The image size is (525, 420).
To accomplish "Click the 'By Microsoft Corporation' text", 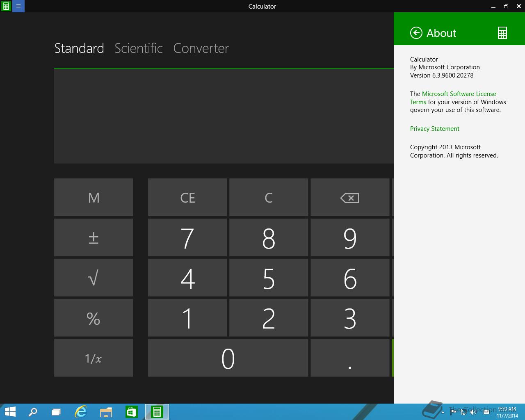I will 445,67.
